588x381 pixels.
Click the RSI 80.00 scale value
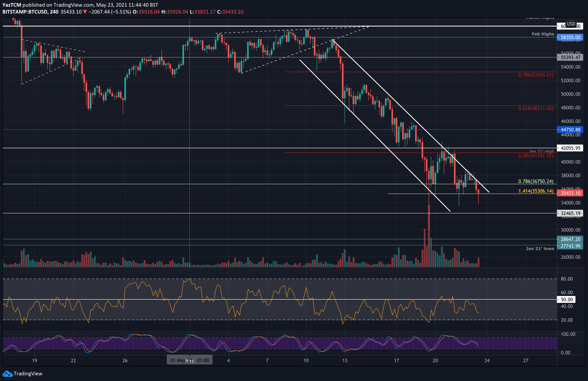click(x=567, y=279)
